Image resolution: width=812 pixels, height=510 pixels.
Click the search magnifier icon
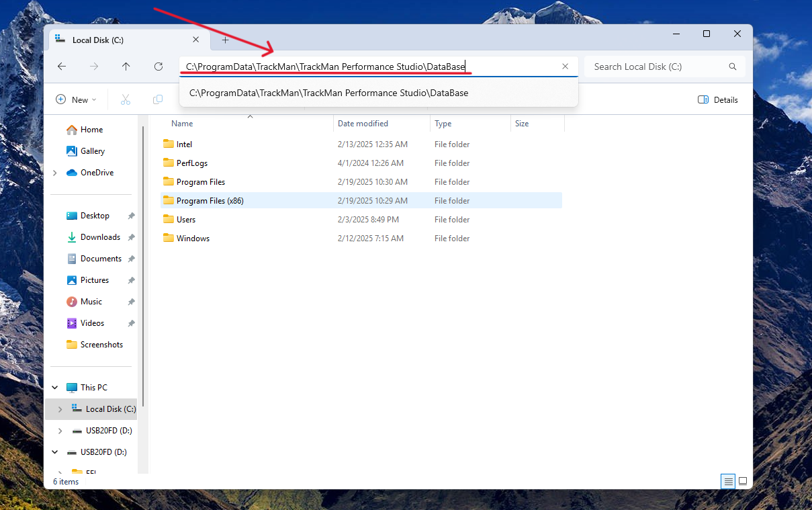tap(733, 67)
